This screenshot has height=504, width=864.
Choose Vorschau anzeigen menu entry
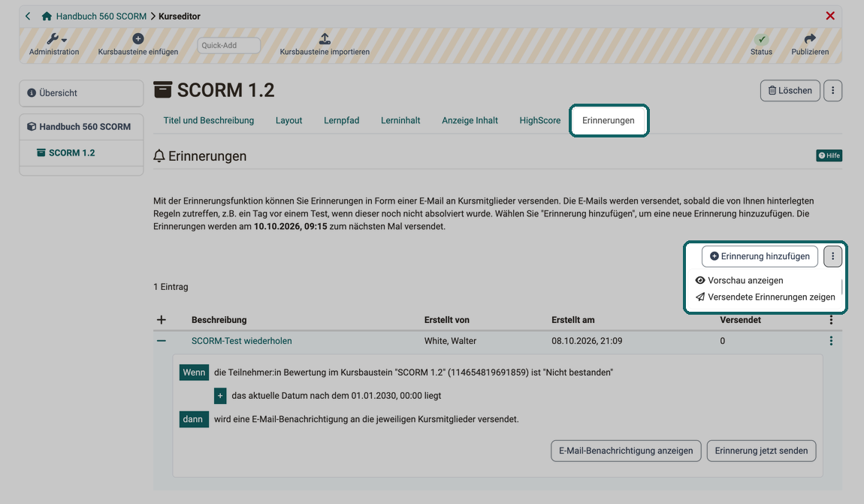coord(739,280)
